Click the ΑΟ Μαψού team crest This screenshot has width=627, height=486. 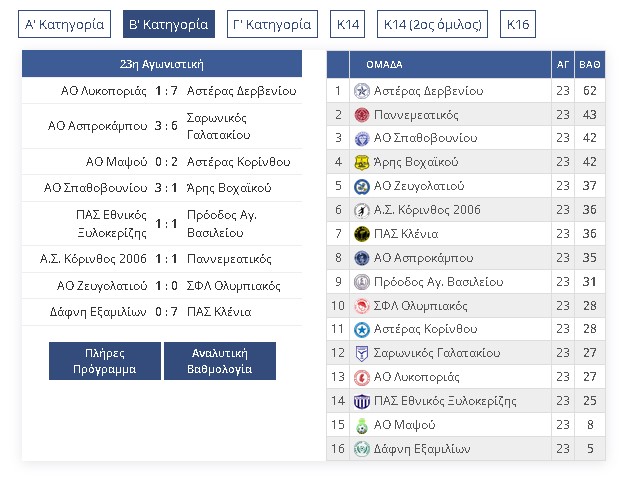[362, 425]
